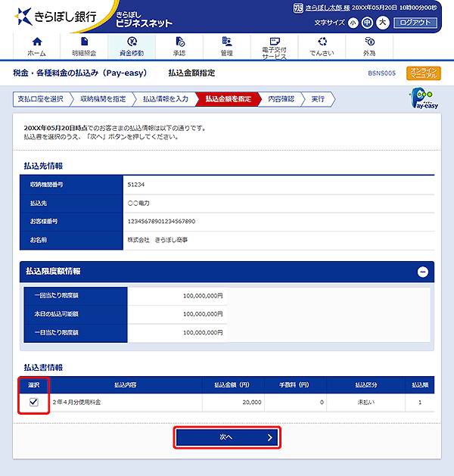Open the オンラインマニュアル online manual
Viewport: 454px width, 476px height.
(x=423, y=73)
